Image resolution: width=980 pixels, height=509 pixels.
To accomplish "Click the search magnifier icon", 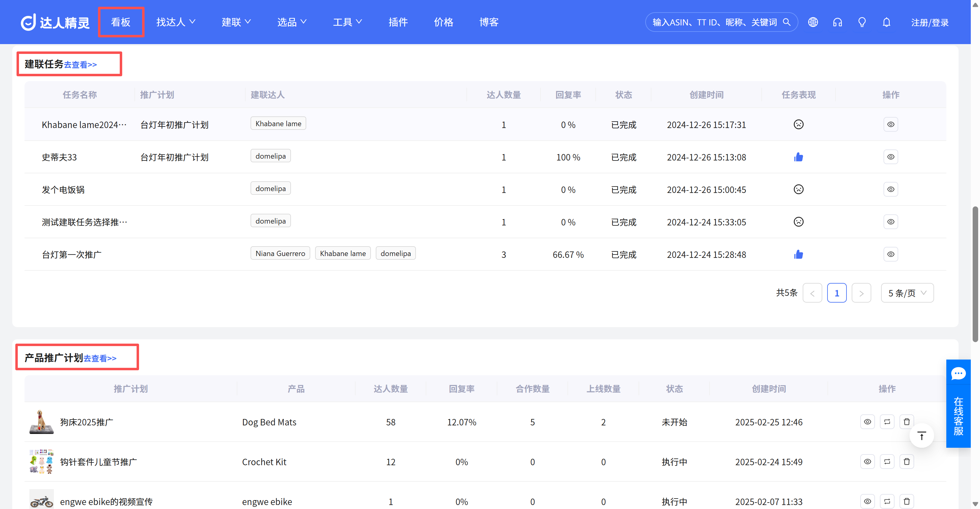I will 787,22.
